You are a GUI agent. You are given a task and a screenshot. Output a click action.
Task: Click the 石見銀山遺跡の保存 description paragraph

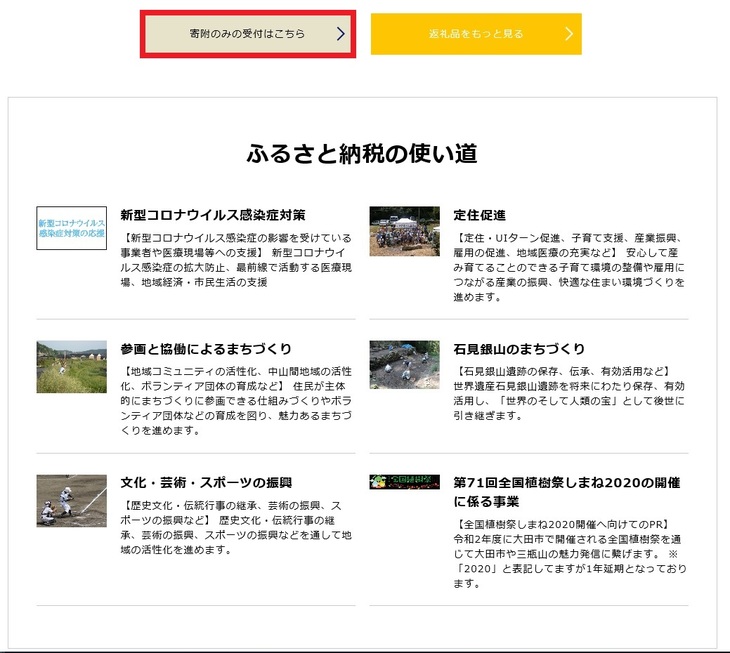568,393
